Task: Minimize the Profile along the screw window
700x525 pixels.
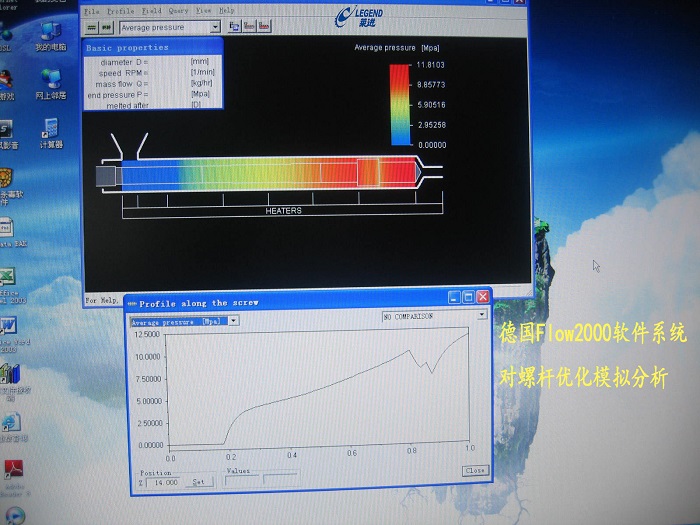Action: [454, 297]
